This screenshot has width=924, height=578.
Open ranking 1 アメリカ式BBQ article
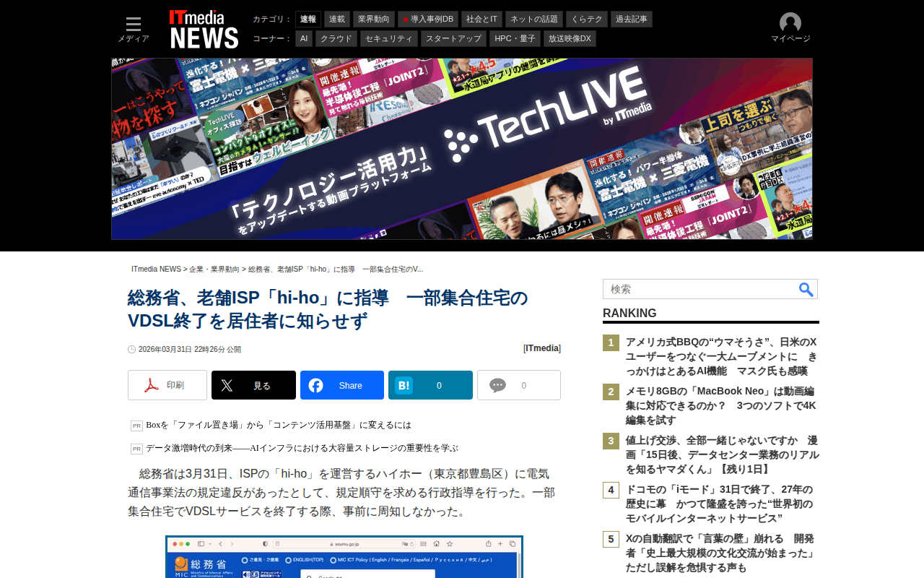(721, 356)
